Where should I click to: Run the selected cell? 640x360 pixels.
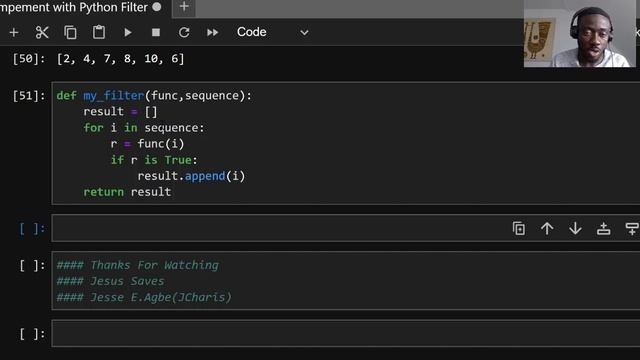tap(128, 32)
